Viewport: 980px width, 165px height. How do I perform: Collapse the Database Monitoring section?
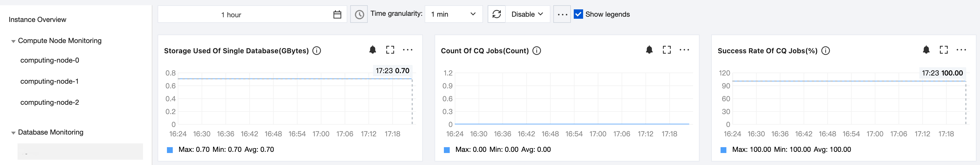[x=13, y=133]
